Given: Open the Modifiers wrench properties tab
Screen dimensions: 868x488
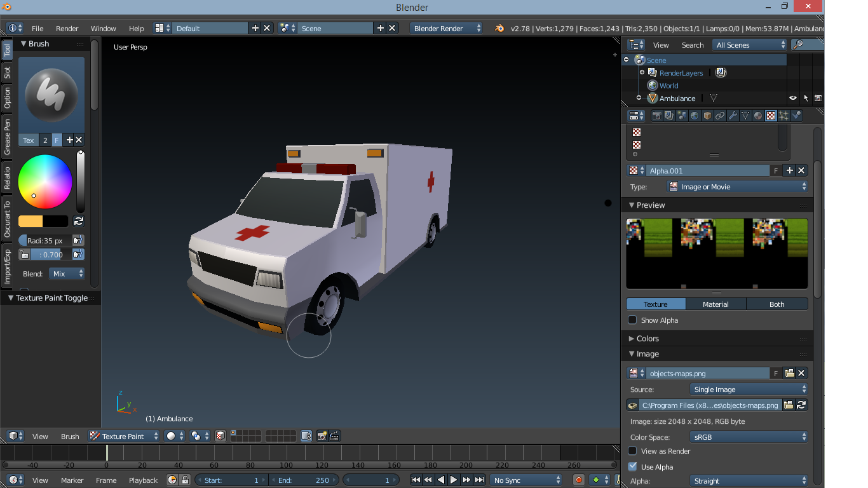Looking at the screenshot, I should (733, 116).
